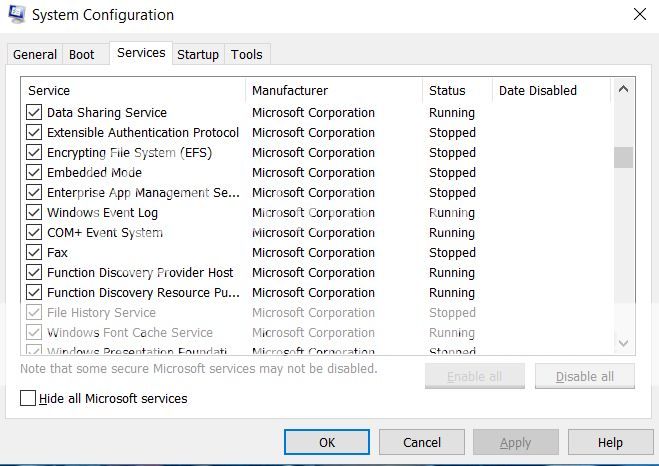Click the scroll down arrow of services list
This screenshot has height=466, width=659.
(624, 343)
